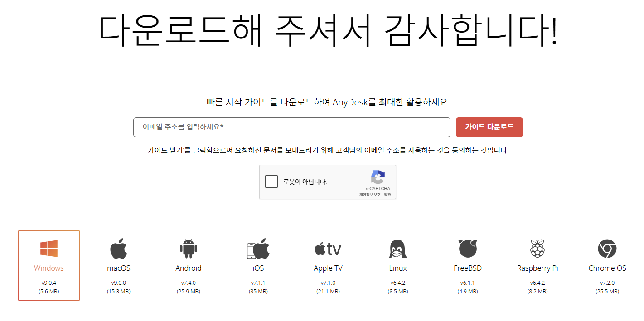Screen dimensions: 644x321
Task: Click the (8.2 MB) Raspberry Pi size text
Action: [537, 292]
